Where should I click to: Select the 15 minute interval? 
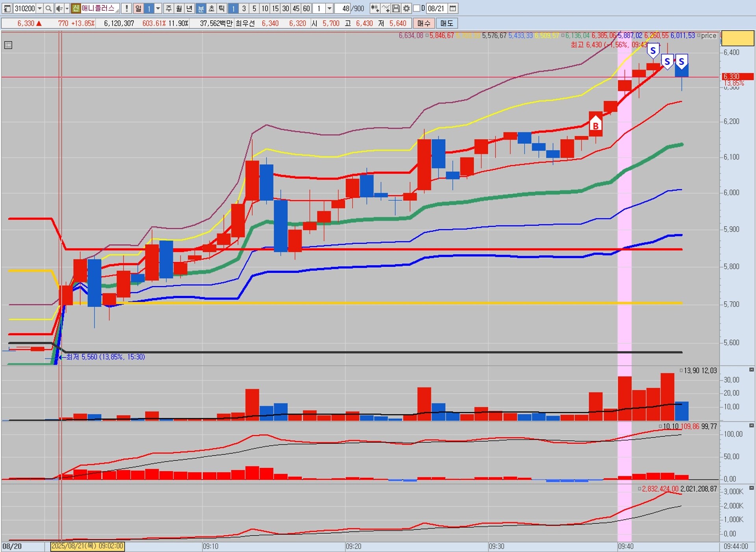click(275, 8)
